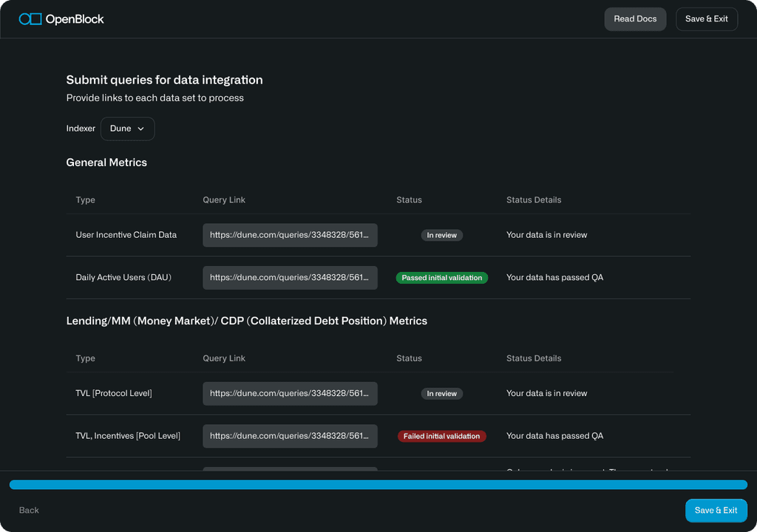
Task: Click the Query Link header under General Metrics
Action: [x=224, y=199]
